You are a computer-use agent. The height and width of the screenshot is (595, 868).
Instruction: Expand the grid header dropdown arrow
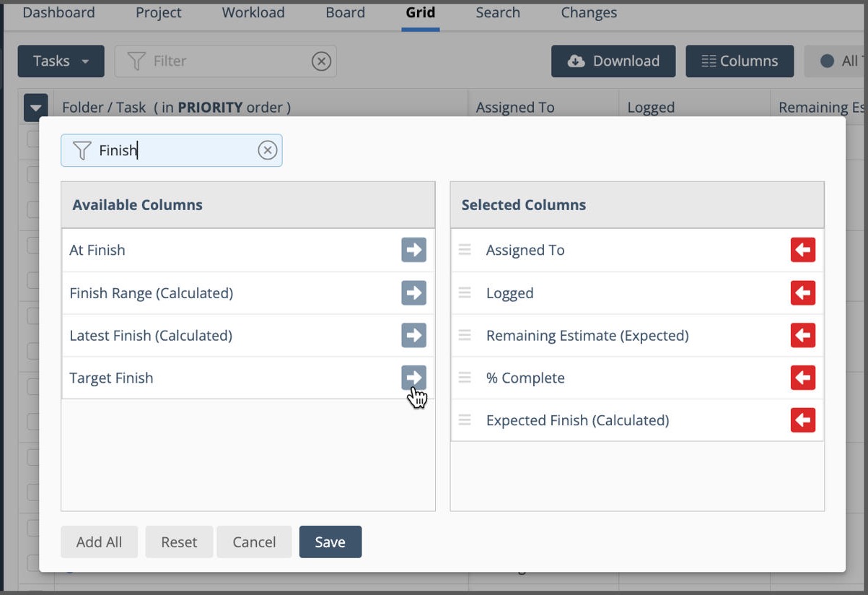pos(35,107)
